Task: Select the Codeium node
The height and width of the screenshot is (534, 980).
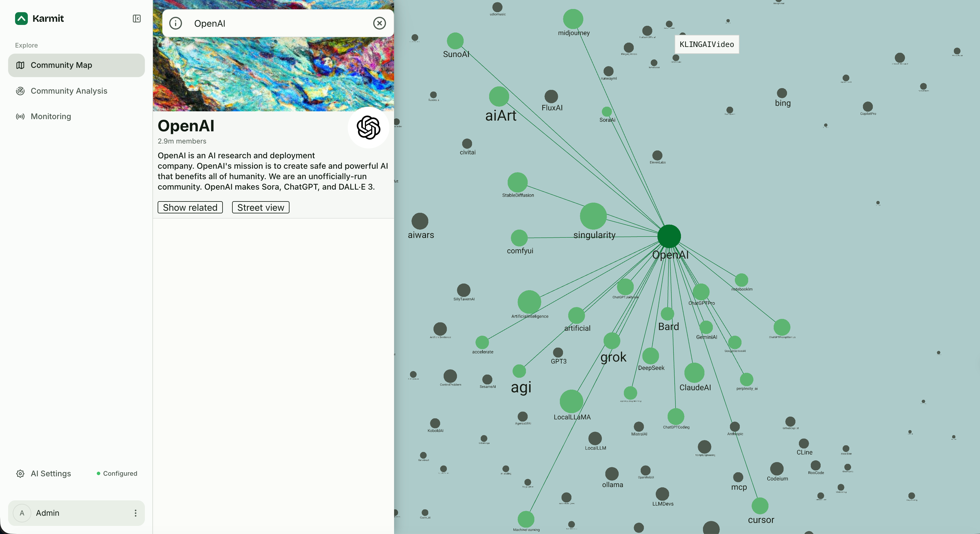Action: click(x=777, y=469)
